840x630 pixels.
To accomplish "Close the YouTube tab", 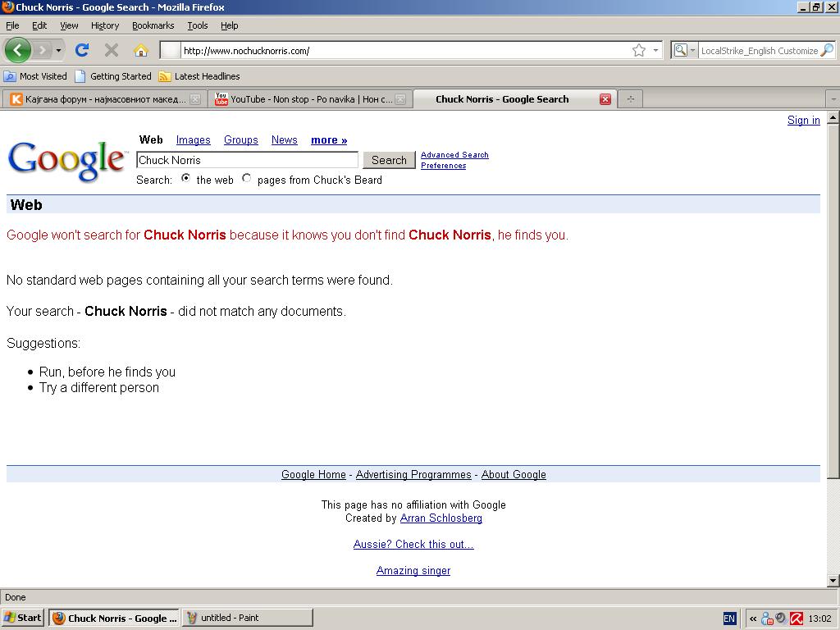I will click(400, 99).
